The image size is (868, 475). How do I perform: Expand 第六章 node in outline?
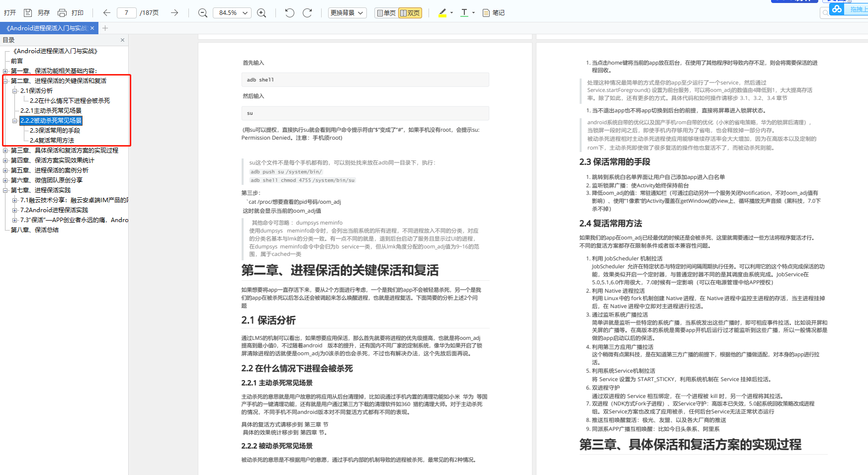click(x=5, y=180)
